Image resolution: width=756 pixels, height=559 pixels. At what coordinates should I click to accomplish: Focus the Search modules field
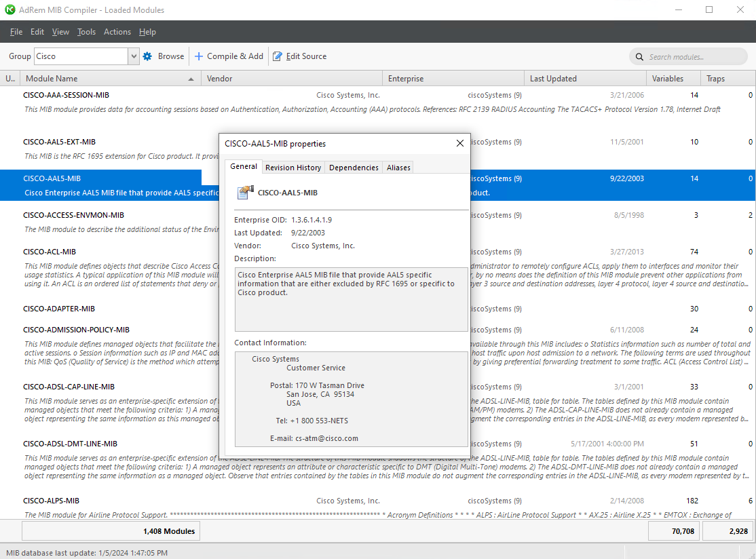(688, 57)
